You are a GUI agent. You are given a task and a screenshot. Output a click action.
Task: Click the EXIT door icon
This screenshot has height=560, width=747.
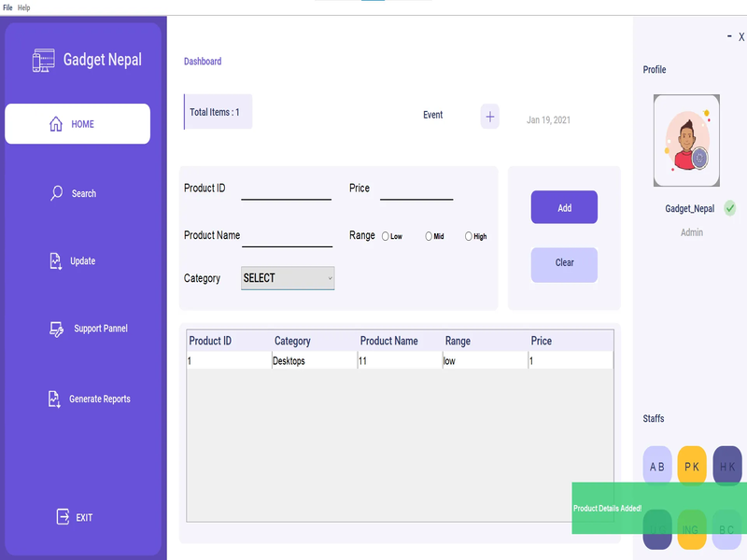click(x=63, y=517)
